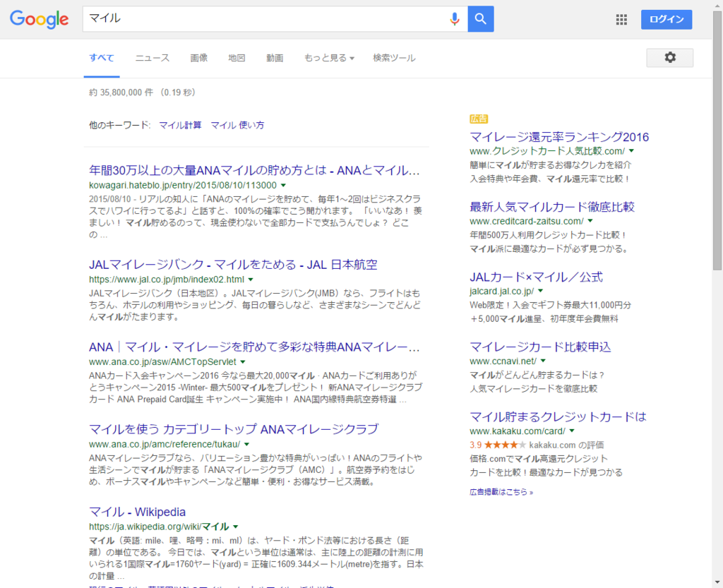The image size is (723, 588).
Task: Open ad マイル貯まるクレジットカードは
Action: [558, 417]
